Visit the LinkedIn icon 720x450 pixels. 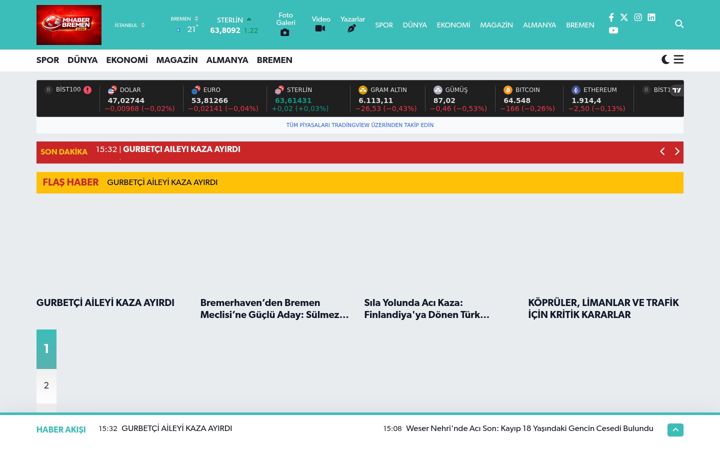[x=651, y=17]
